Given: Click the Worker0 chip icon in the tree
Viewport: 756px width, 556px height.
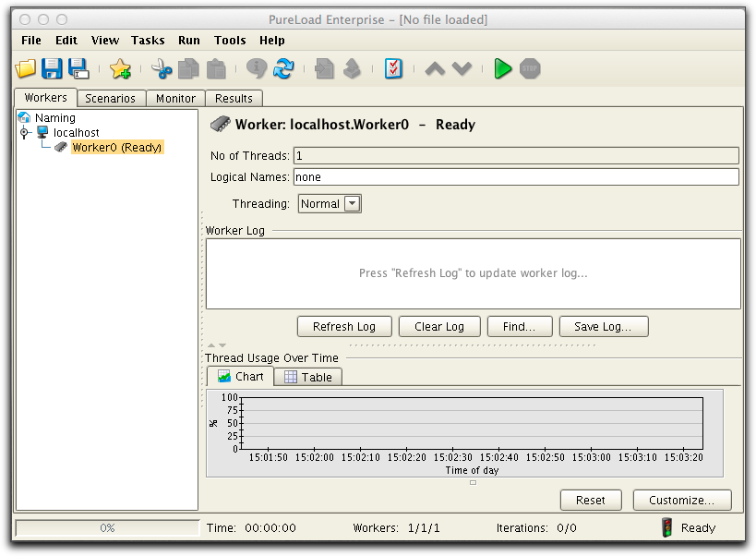Looking at the screenshot, I should coord(61,147).
